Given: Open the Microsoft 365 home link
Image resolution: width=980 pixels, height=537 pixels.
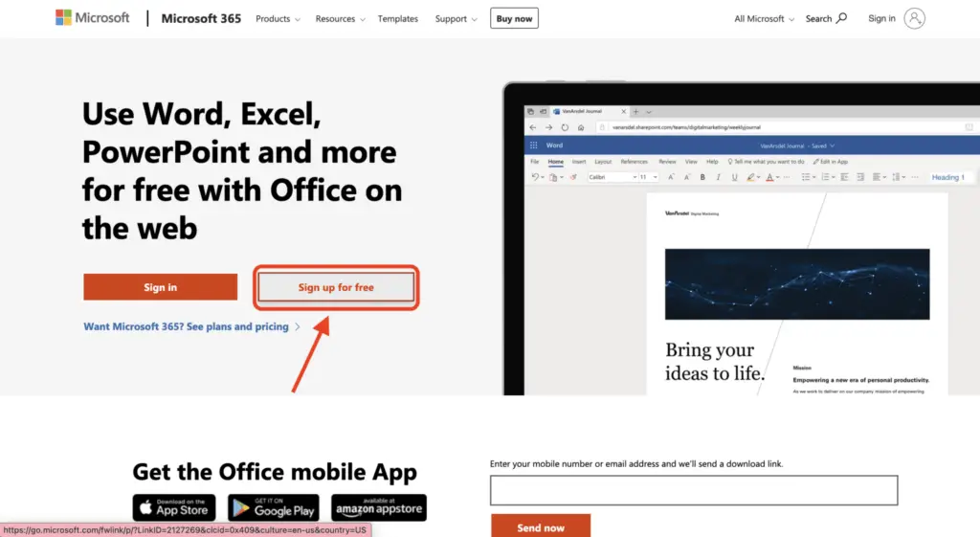Looking at the screenshot, I should point(201,19).
